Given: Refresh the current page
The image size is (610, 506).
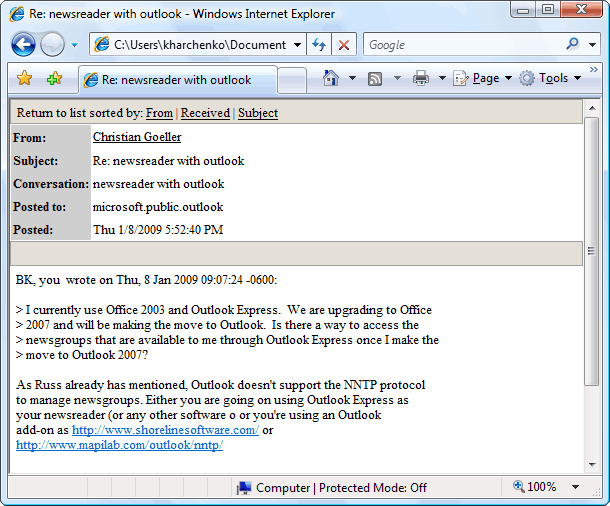Looking at the screenshot, I should (319, 45).
